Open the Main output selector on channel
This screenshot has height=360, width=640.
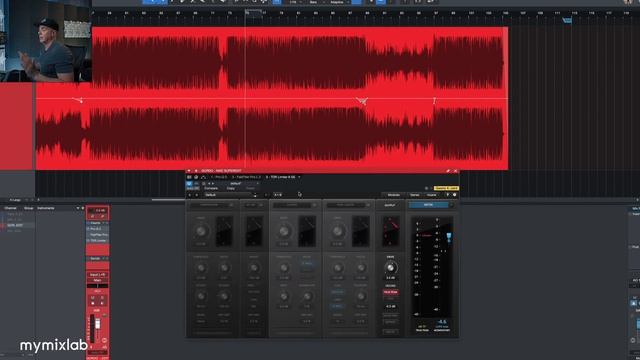(x=98, y=280)
